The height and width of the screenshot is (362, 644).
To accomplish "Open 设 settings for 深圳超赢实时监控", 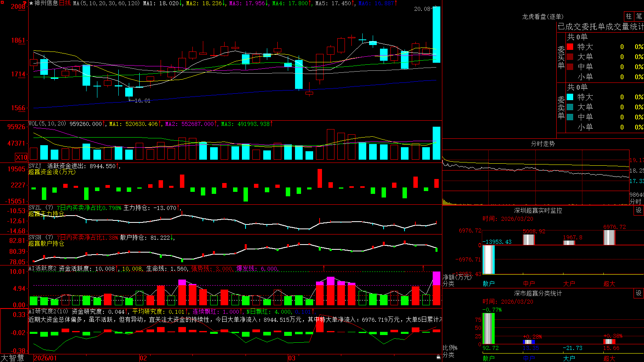I will pyautogui.click(x=639, y=210).
